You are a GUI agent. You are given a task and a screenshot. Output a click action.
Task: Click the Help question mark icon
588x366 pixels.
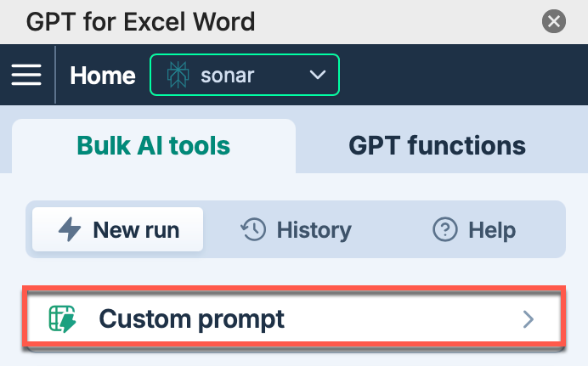click(x=445, y=229)
